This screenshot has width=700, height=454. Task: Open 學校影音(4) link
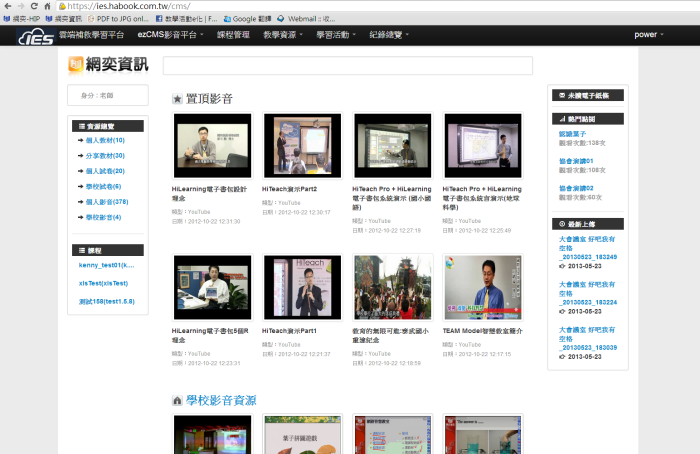[104, 217]
